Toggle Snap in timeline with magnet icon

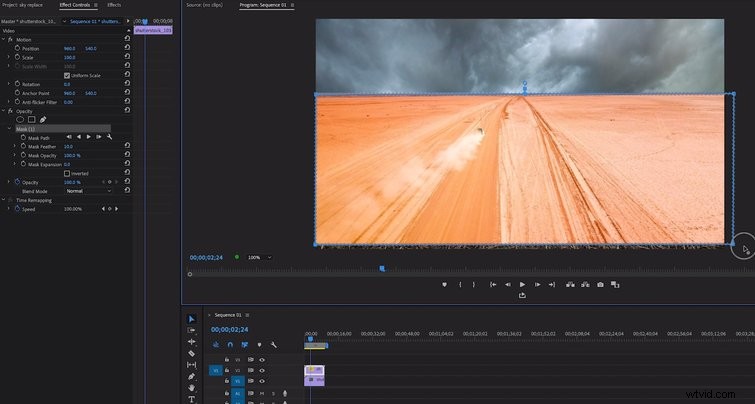click(230, 345)
